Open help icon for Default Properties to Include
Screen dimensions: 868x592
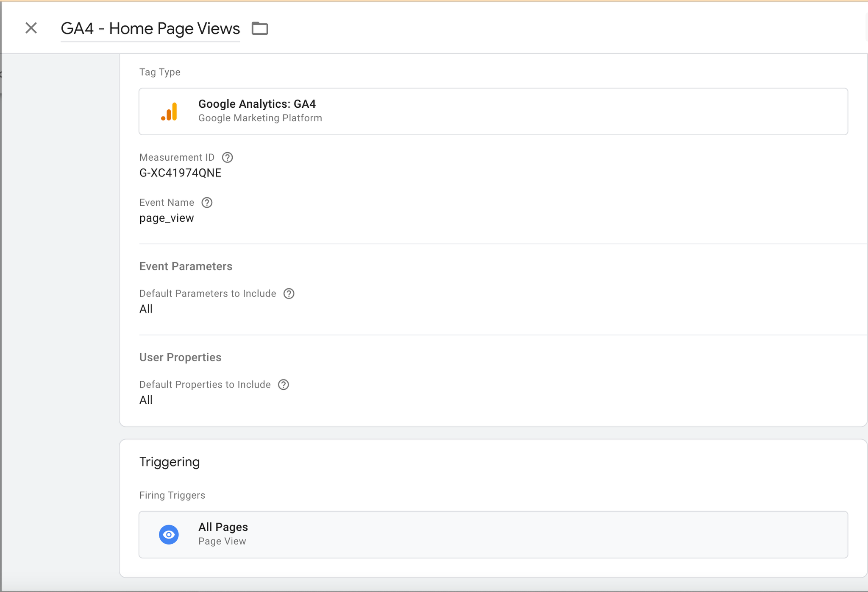click(284, 385)
